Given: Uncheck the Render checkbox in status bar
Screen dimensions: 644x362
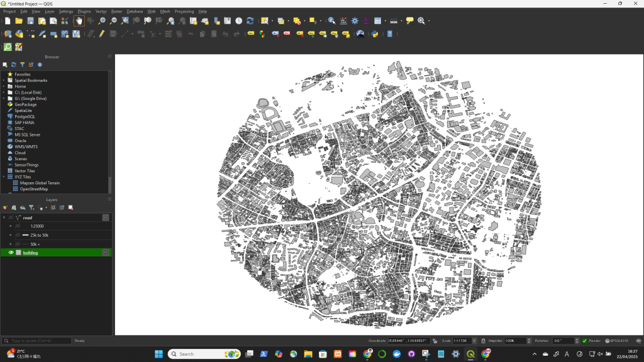Looking at the screenshot, I should (x=584, y=341).
